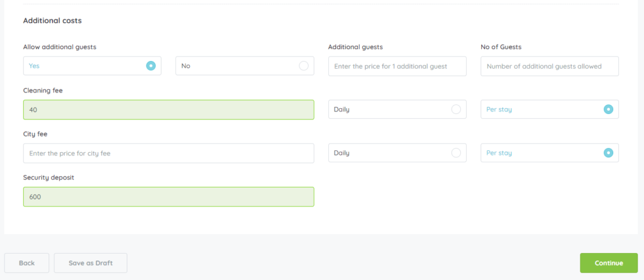Screen dimensions: 644x280
Task: Focus the additional guest price input
Action: pyautogui.click(x=397, y=66)
